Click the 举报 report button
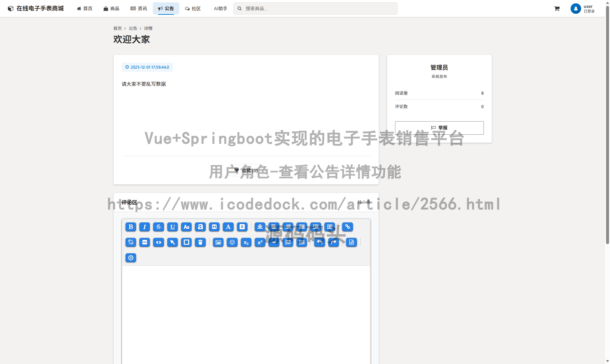The image size is (610, 364). pos(439,128)
